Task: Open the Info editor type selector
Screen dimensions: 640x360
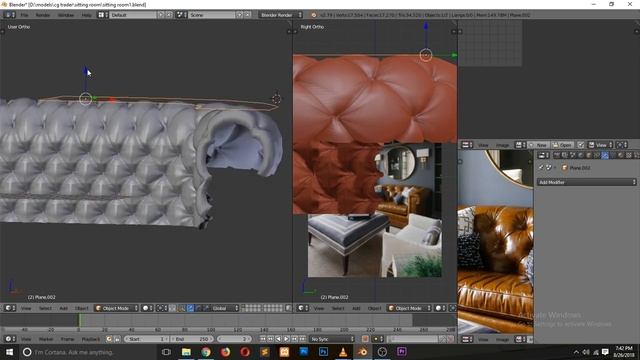Action: pos(9,15)
